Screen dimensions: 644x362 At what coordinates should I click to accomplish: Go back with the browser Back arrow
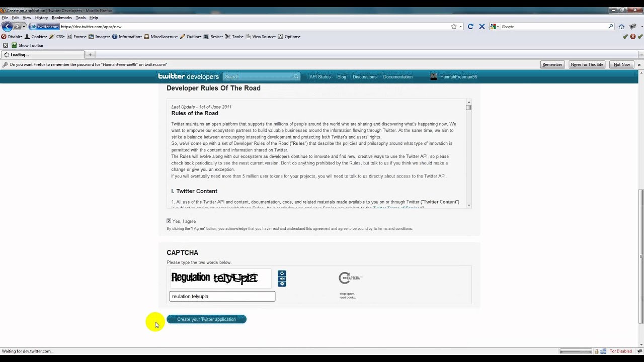click(x=7, y=27)
